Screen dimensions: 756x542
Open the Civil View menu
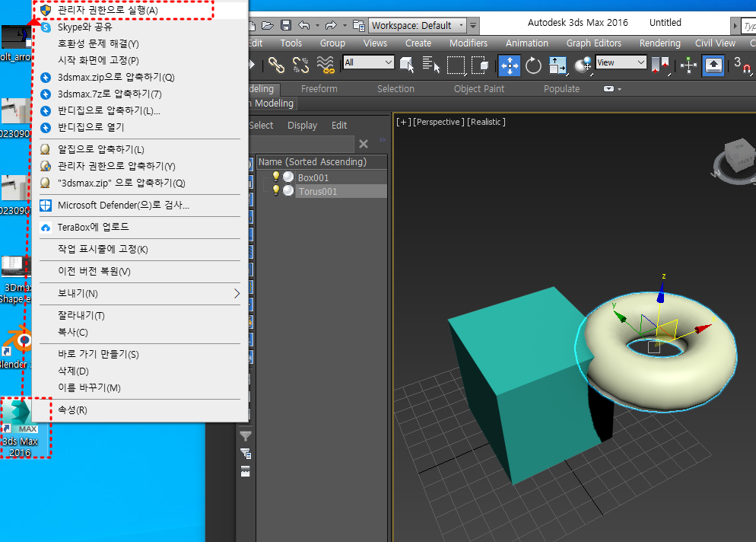pyautogui.click(x=715, y=43)
